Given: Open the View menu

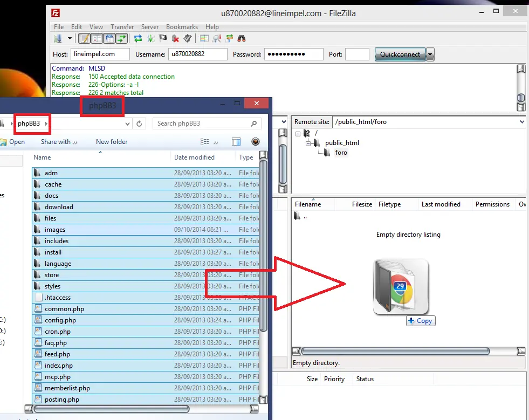Looking at the screenshot, I should click(x=96, y=26).
